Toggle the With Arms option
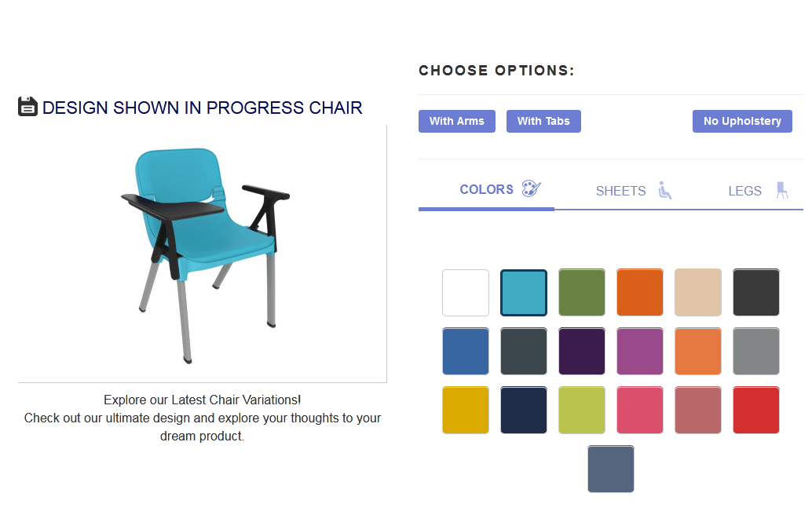 [x=456, y=121]
